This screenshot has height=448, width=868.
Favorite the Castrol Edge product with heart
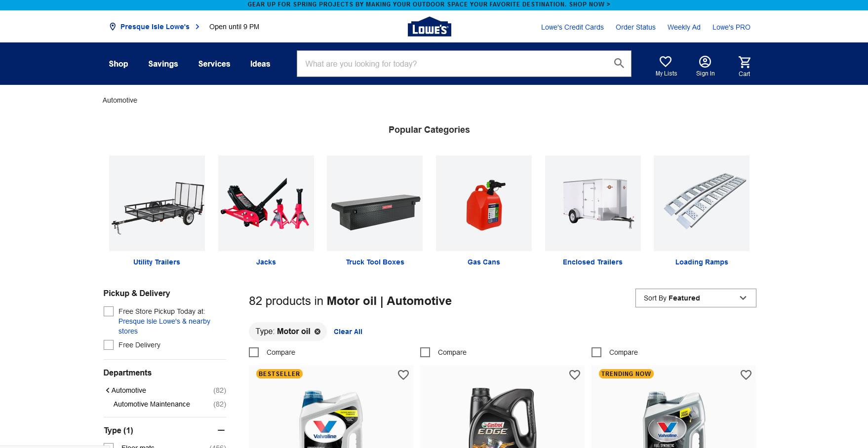pyautogui.click(x=575, y=375)
